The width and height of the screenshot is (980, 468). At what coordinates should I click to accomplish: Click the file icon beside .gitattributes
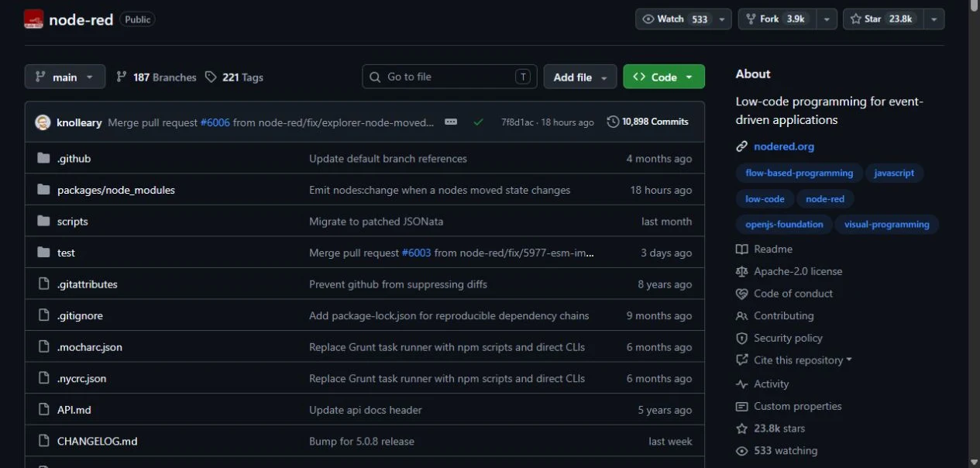click(43, 284)
